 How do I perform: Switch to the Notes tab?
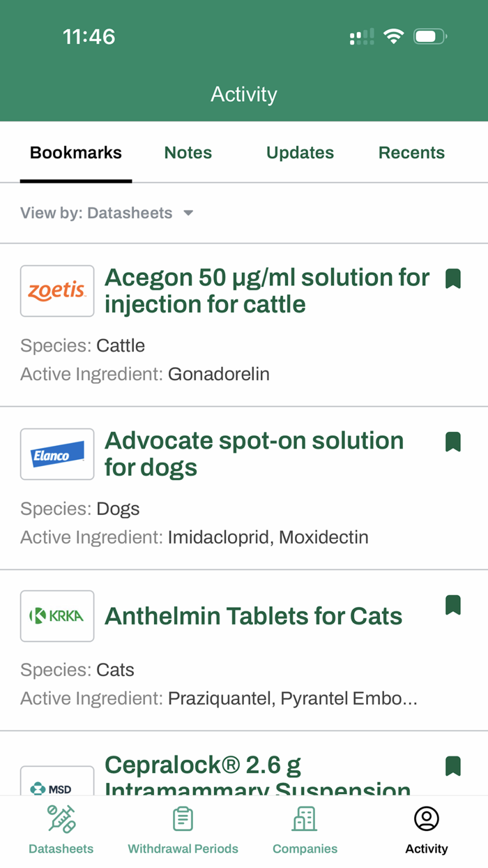188,153
